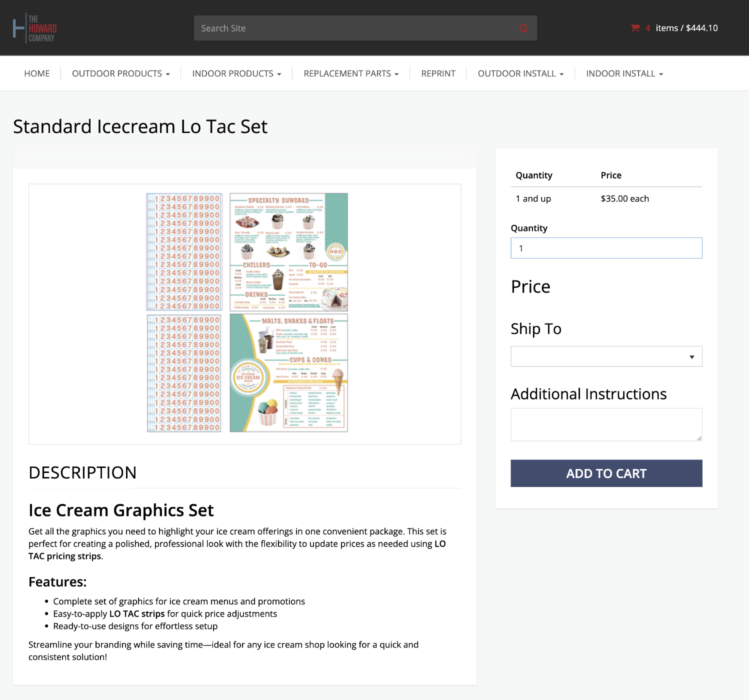Click the search magnifier icon
The width and height of the screenshot is (749, 700).
tap(523, 28)
